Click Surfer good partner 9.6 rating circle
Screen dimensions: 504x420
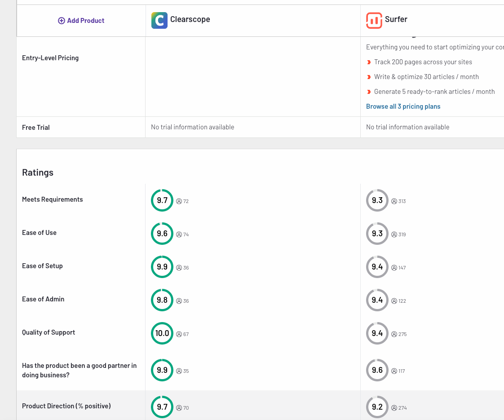pos(377,370)
